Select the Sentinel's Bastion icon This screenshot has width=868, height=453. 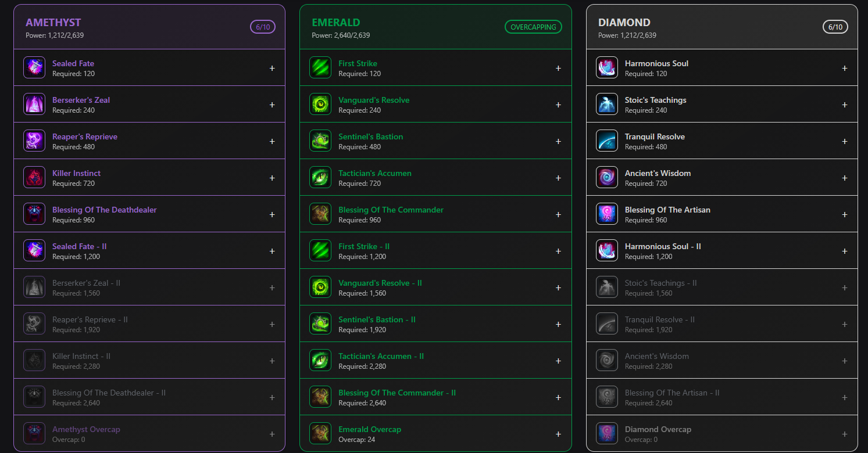(320, 141)
